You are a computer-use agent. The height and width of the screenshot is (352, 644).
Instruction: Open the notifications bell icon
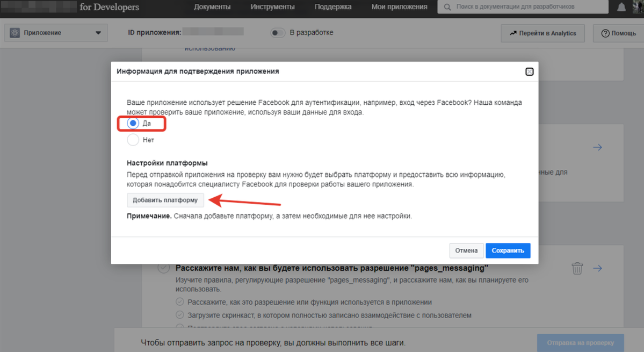621,7
